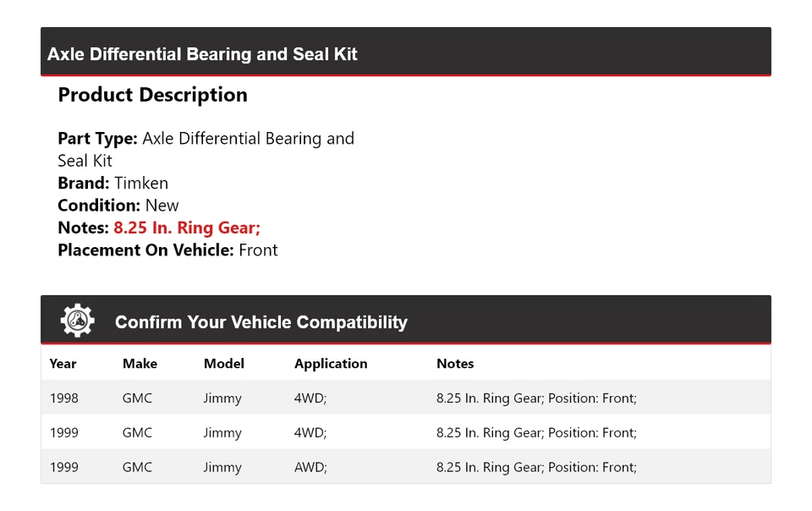Click the Confirm Your Vehicle Compatibility title
Screen dimensions: 812x511
point(261,322)
